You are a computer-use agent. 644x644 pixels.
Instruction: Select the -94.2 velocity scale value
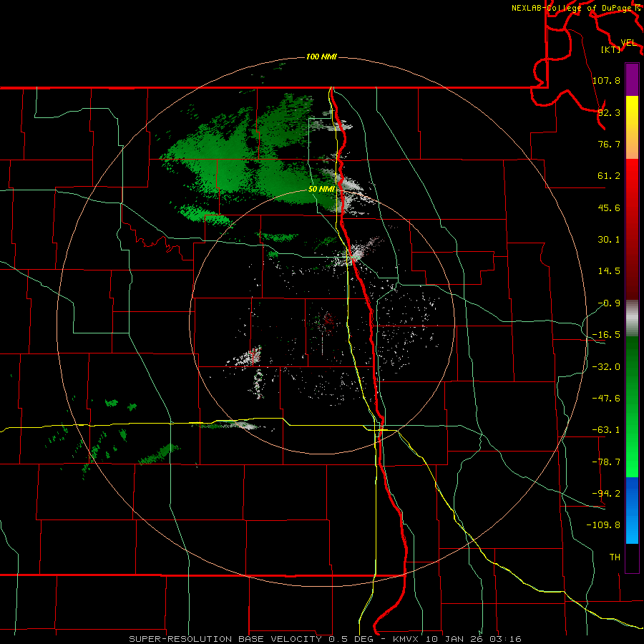coord(606,493)
